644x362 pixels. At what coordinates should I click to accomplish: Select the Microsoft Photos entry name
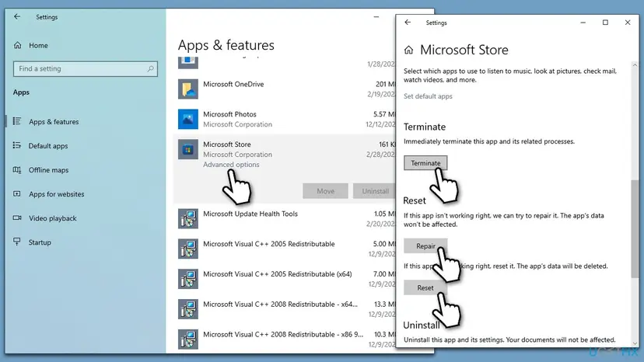pyautogui.click(x=229, y=114)
